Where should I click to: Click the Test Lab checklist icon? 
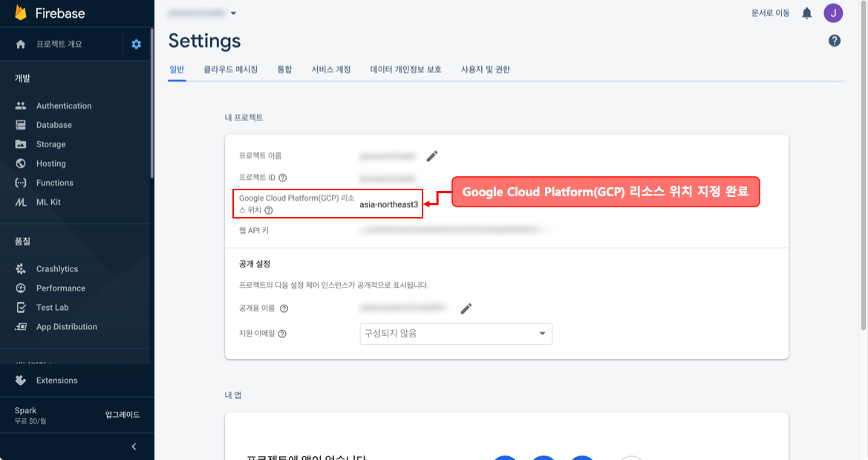click(21, 307)
